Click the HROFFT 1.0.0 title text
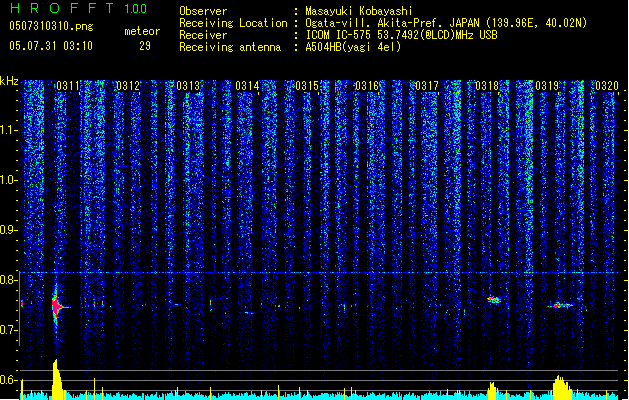 click(79, 8)
